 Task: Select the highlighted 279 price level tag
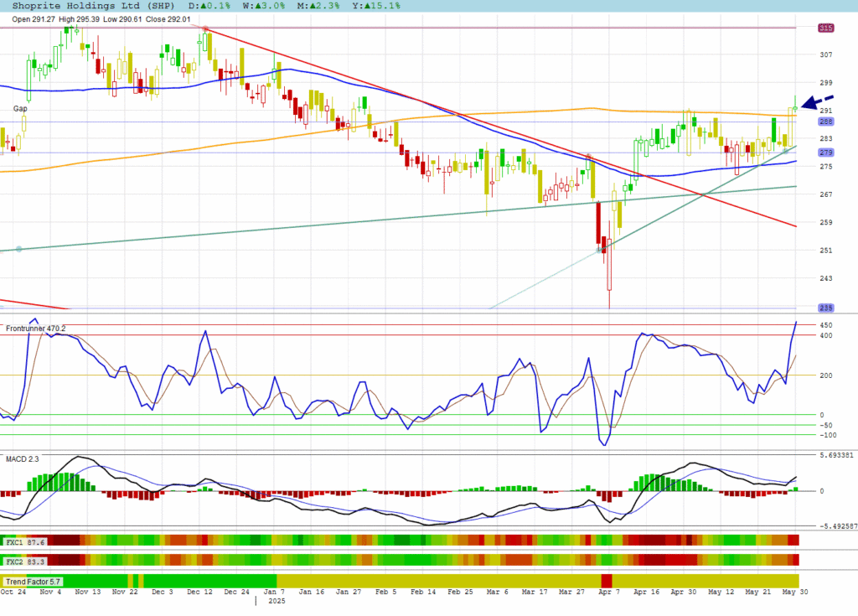(826, 153)
